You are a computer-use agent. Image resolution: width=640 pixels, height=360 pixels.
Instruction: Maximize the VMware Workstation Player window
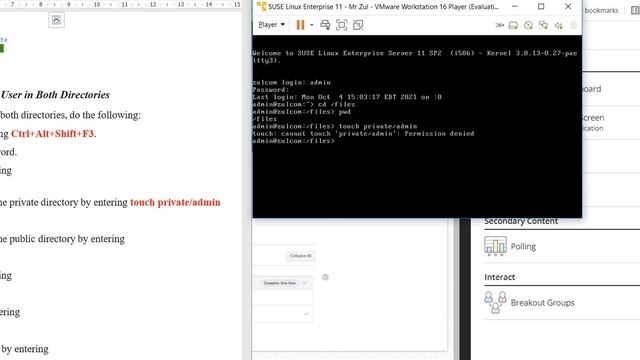click(541, 7)
